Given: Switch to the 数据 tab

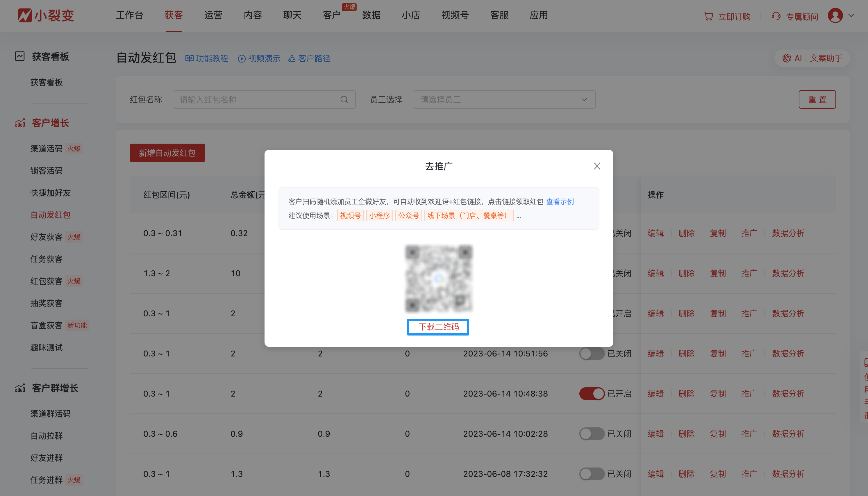Looking at the screenshot, I should (x=371, y=15).
